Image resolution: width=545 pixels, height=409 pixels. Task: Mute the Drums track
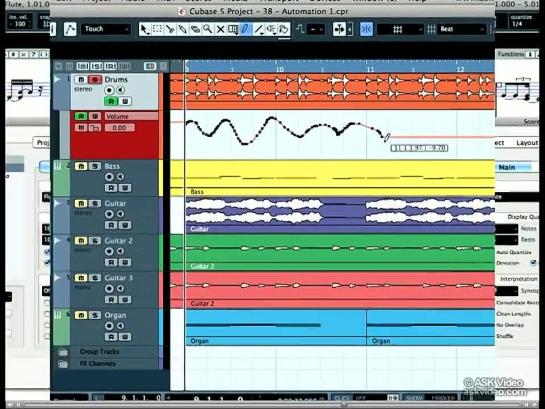pyautogui.click(x=81, y=80)
